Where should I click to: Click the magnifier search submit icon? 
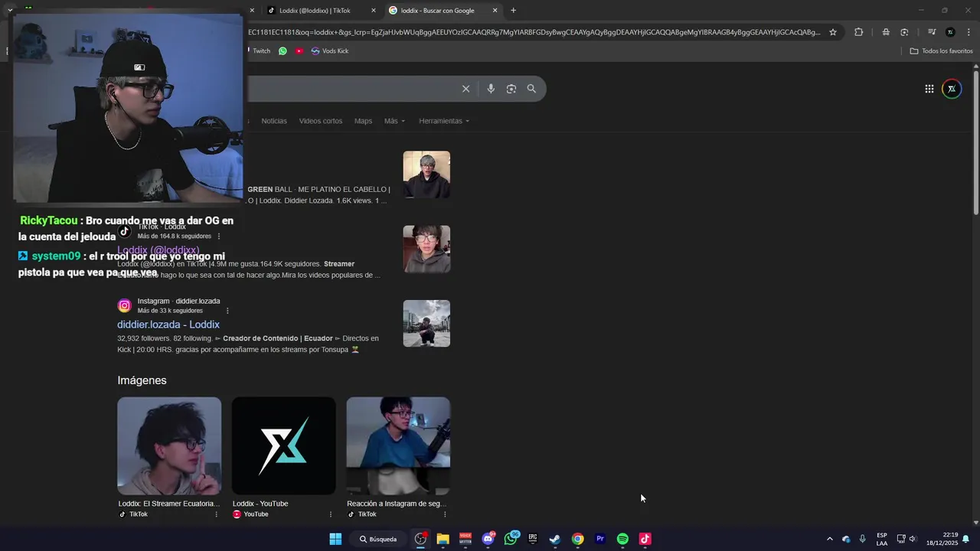[x=531, y=89]
